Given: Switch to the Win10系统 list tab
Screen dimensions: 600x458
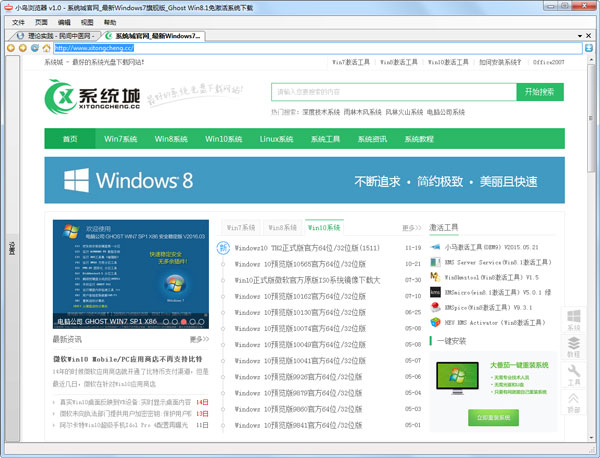Looking at the screenshot, I should pos(324,227).
